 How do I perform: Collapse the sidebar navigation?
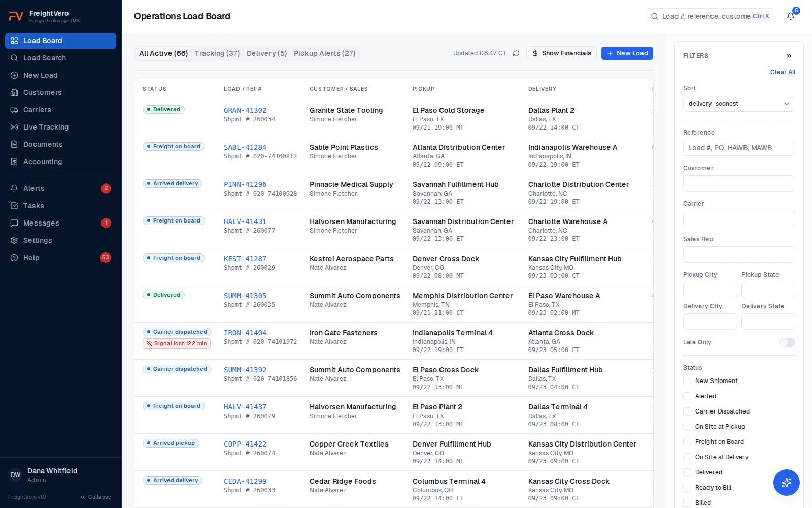click(x=95, y=497)
